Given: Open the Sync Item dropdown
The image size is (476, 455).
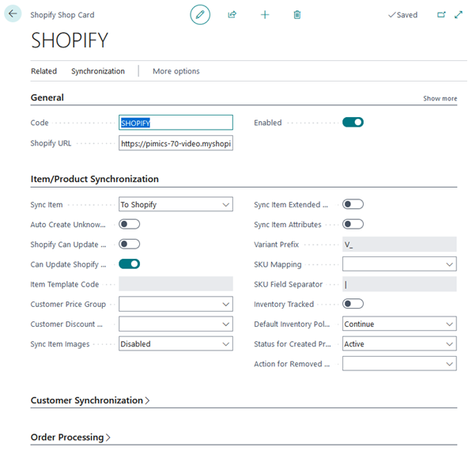Looking at the screenshot, I should click(176, 204).
